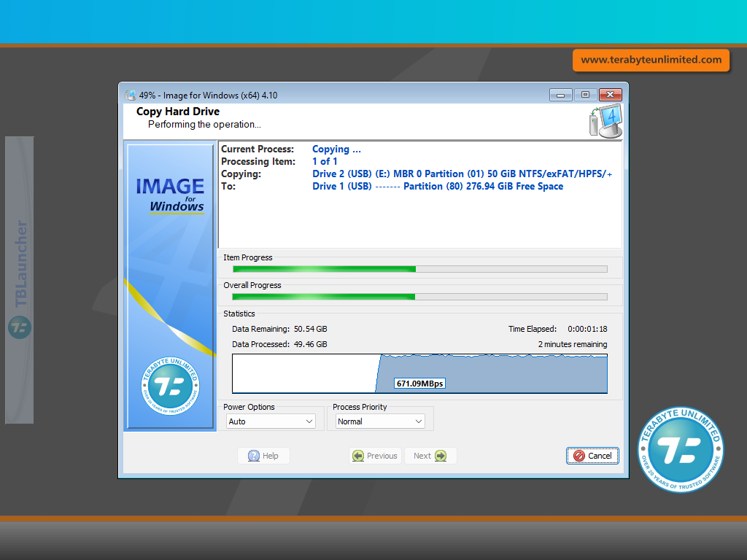
Task: Click the TB logo on the TBLauncher tab
Action: 20,327
